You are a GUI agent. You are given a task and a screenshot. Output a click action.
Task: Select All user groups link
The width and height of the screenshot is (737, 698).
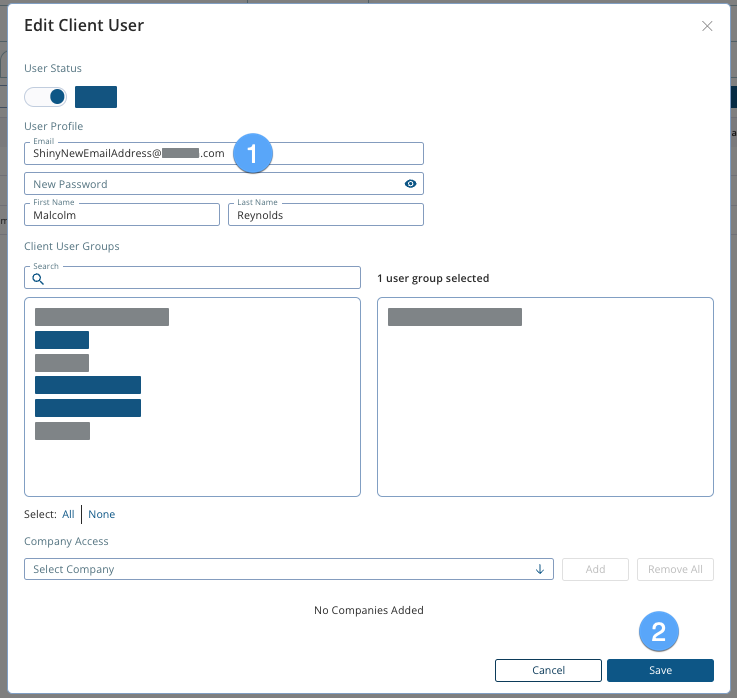(68, 514)
